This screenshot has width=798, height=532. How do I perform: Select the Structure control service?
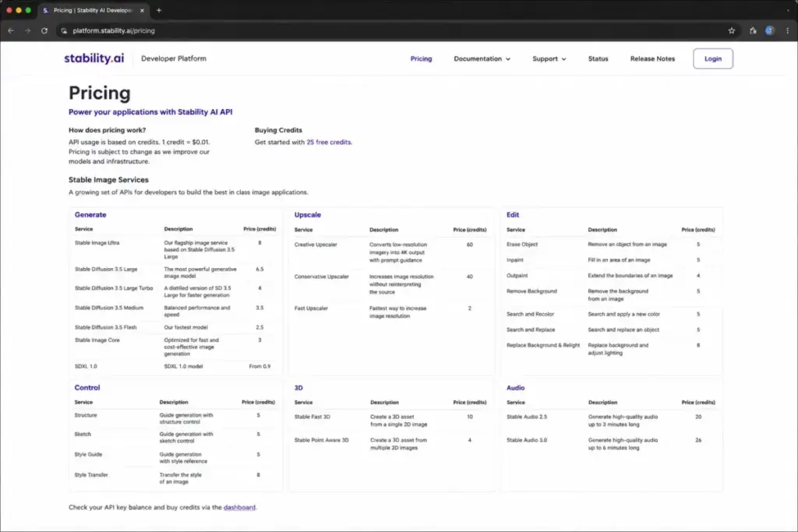point(86,415)
